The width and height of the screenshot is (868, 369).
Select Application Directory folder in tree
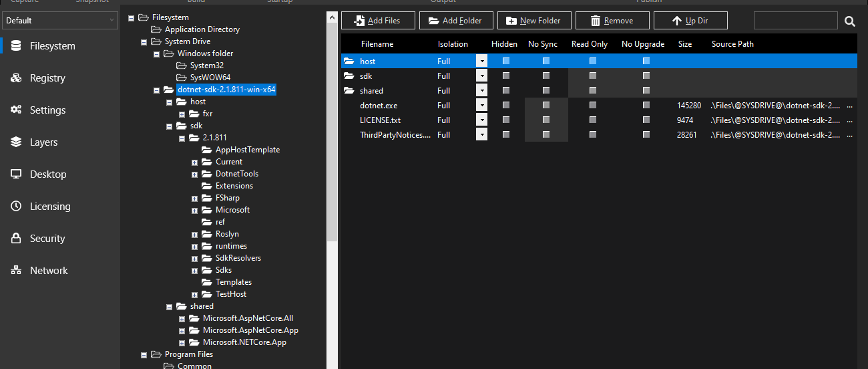(x=202, y=29)
